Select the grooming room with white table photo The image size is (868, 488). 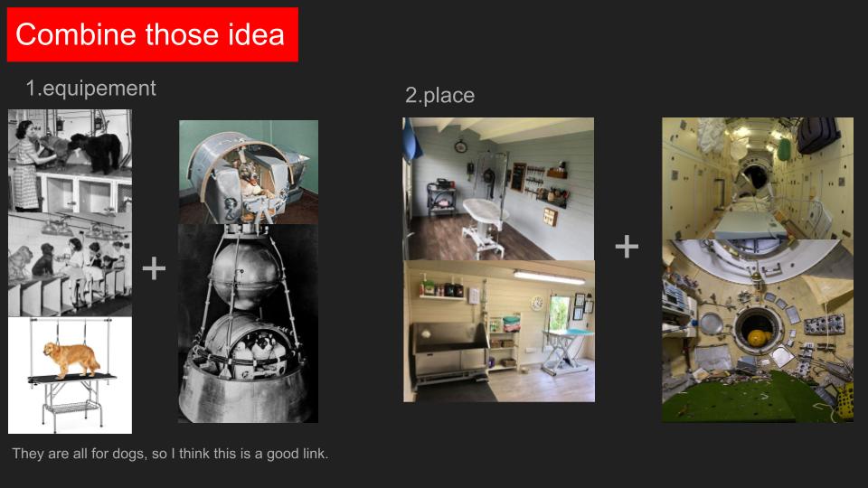coord(498,189)
